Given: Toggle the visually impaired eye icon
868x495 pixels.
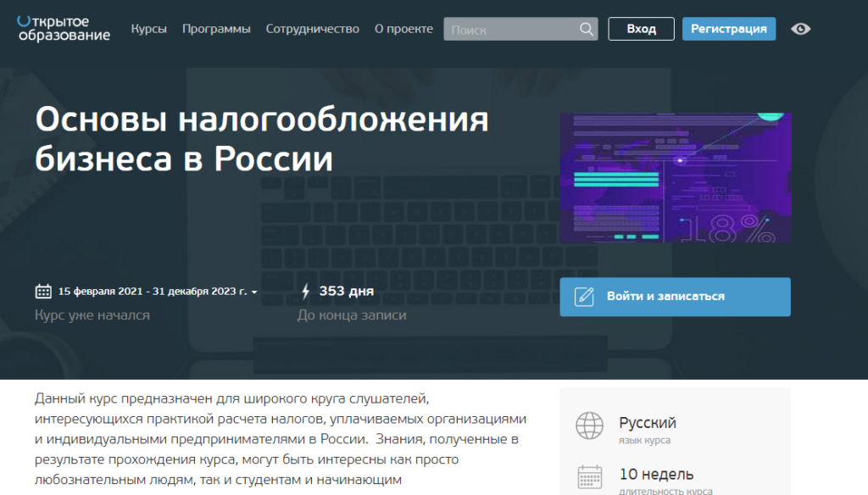Looking at the screenshot, I should 800,29.
